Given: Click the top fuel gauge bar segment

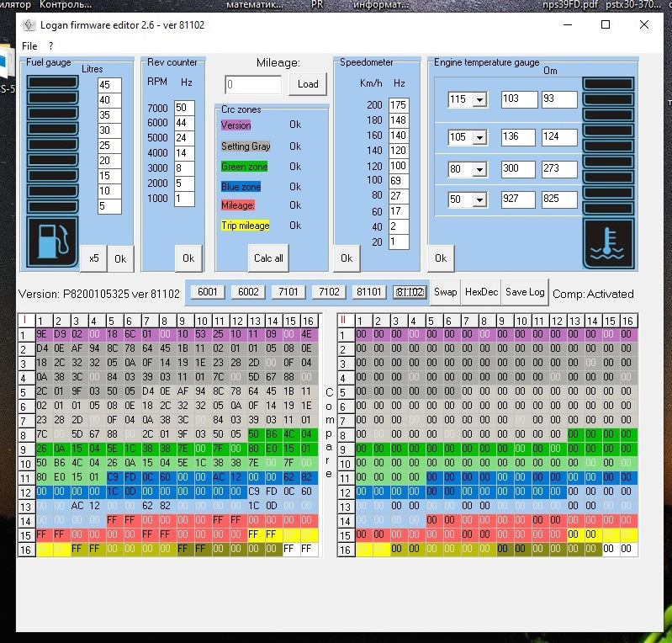Looking at the screenshot, I should pos(52,82).
